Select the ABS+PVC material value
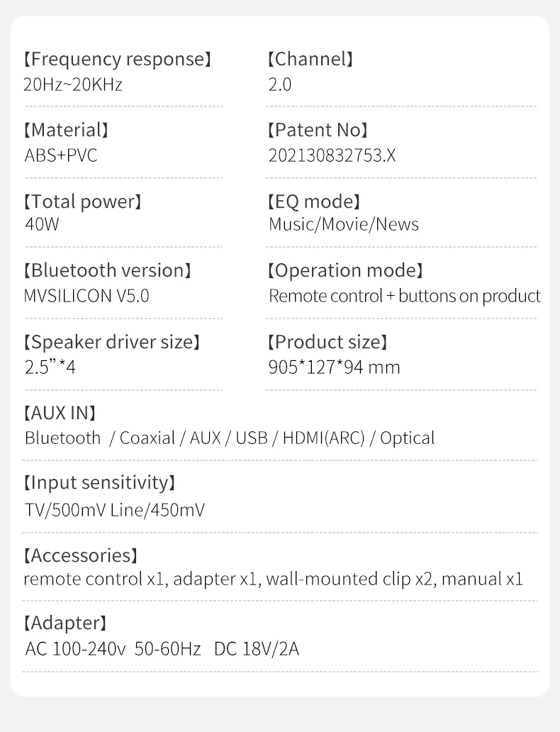Viewport: 560px width, 732px height. (x=61, y=155)
